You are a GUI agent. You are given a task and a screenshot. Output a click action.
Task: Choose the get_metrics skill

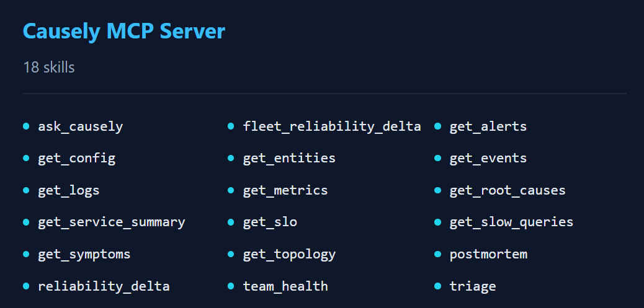(x=285, y=190)
